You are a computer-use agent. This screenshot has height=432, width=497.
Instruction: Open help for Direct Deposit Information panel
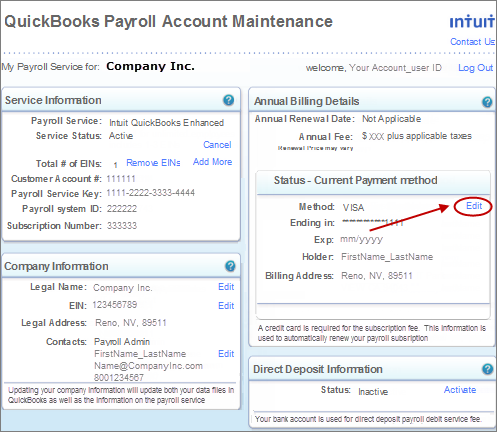(x=487, y=369)
